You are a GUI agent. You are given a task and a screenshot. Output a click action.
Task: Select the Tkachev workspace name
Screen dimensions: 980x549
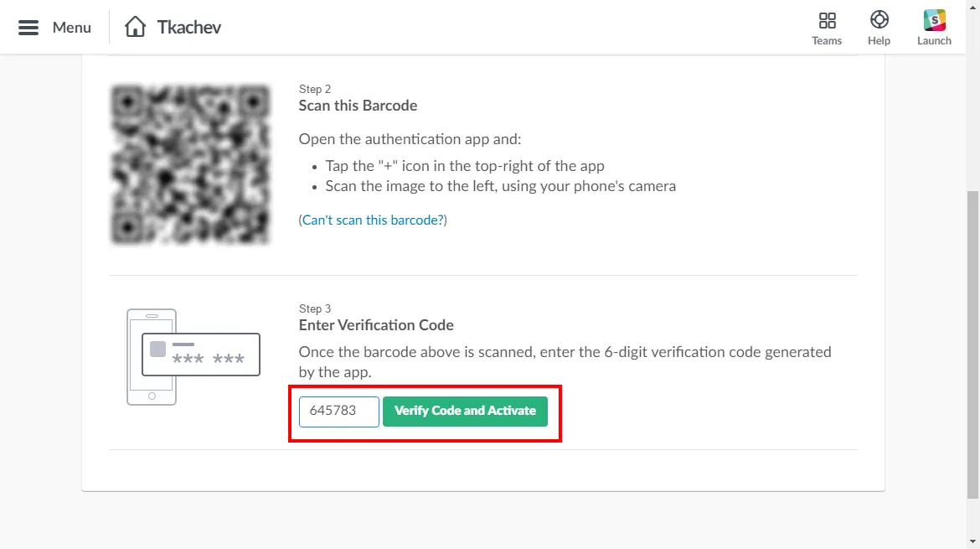pos(189,27)
